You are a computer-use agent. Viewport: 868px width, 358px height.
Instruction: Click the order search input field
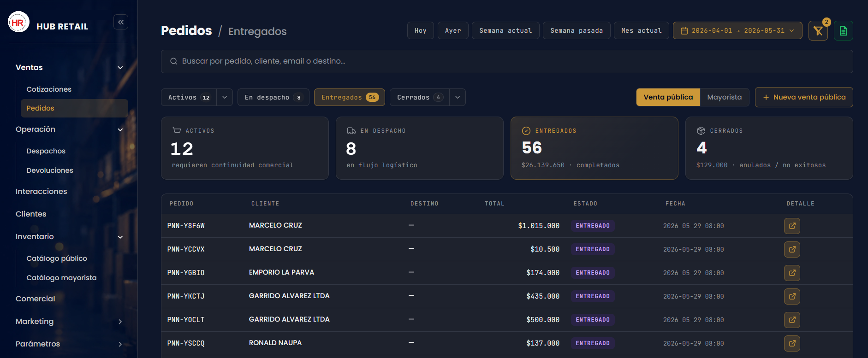(x=507, y=61)
